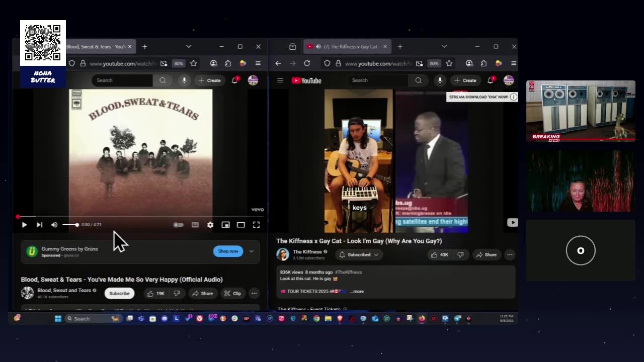The width and height of the screenshot is (644, 362).
Task: Open account icon in right browser toolbar
Action: click(469, 64)
